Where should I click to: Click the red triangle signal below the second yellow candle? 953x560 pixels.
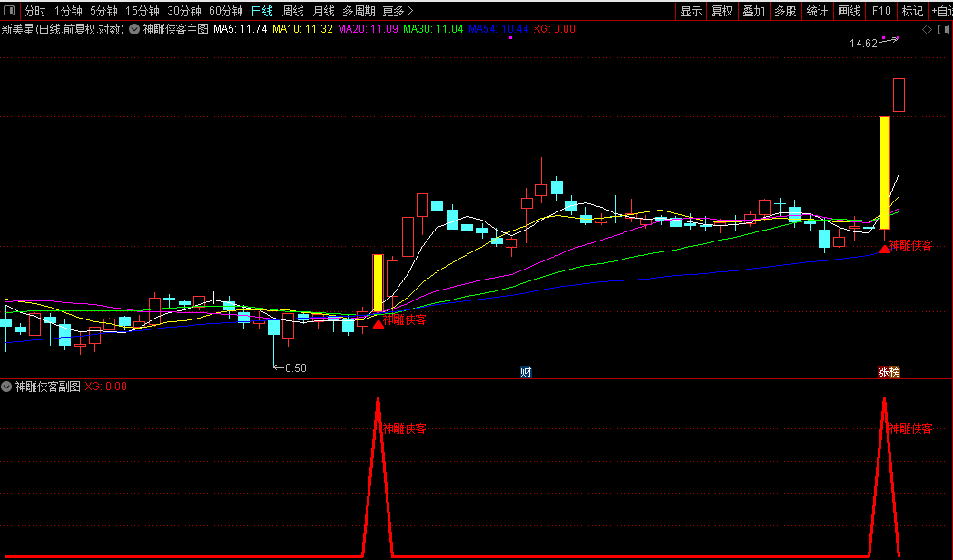click(x=885, y=249)
